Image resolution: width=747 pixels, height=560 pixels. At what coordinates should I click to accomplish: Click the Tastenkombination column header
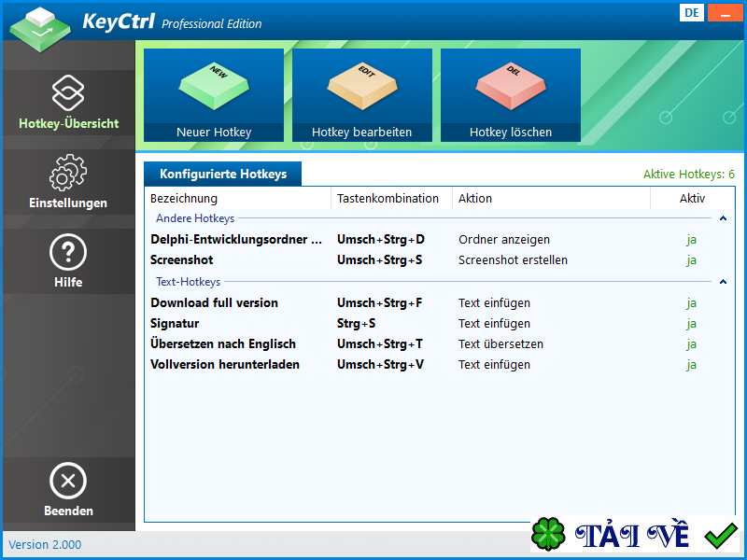click(387, 198)
